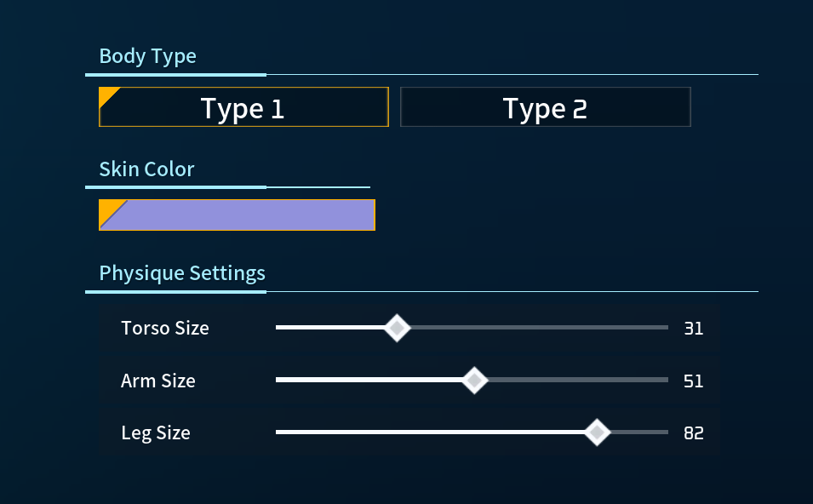Click the Skin Color section header

coord(147,169)
